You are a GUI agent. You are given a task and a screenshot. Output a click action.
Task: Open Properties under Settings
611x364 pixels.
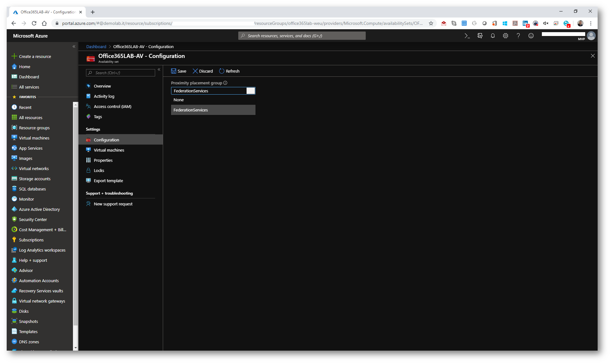coord(103,160)
